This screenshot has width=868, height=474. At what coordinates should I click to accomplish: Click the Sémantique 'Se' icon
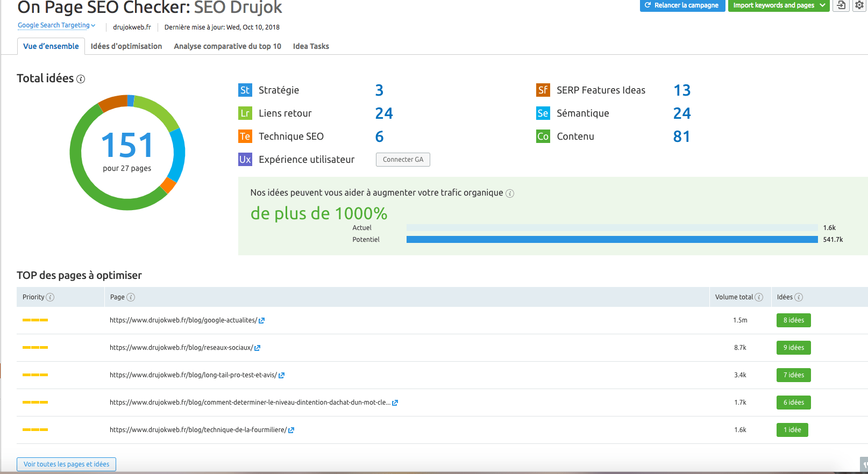coord(543,113)
